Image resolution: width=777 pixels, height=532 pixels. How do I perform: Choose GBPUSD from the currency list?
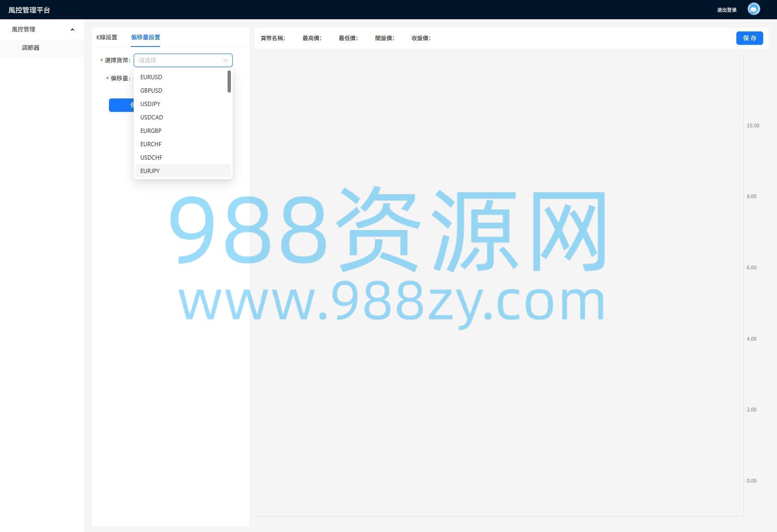coord(151,90)
